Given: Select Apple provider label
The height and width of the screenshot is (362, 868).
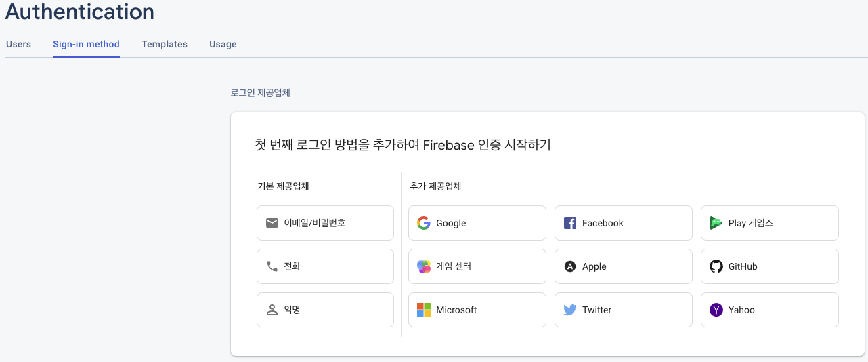Looking at the screenshot, I should [x=594, y=266].
